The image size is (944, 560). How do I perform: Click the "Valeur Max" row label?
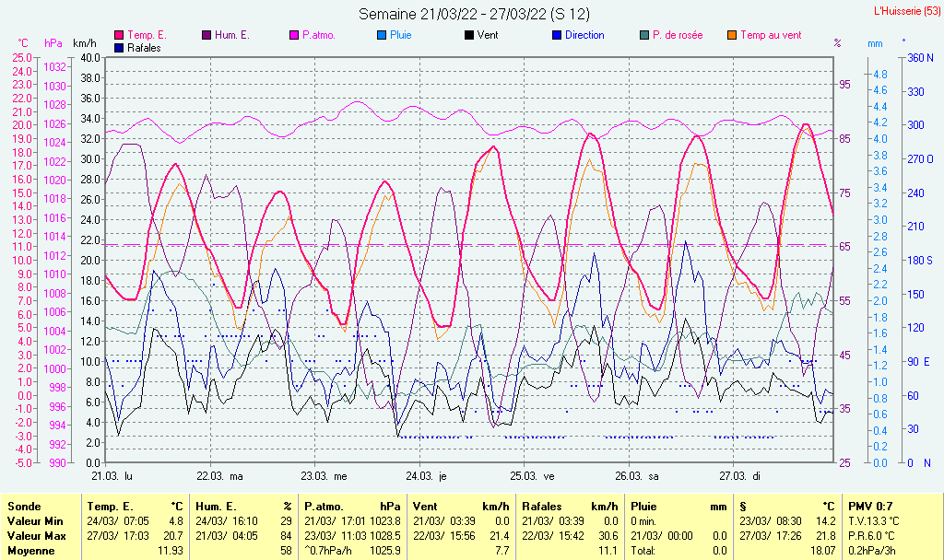[37, 536]
